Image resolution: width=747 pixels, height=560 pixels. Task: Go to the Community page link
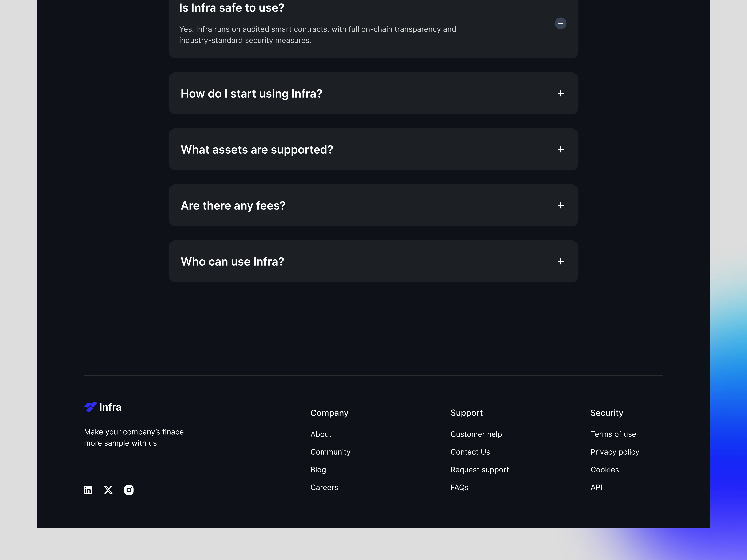[330, 452]
